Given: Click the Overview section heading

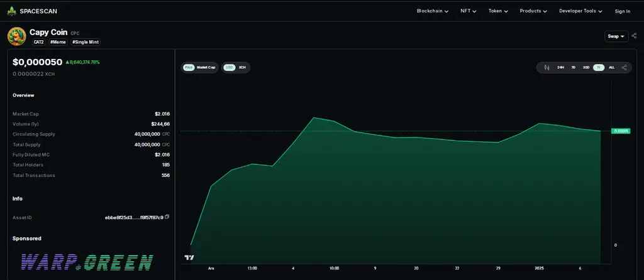Looking at the screenshot, I should (x=23, y=95).
